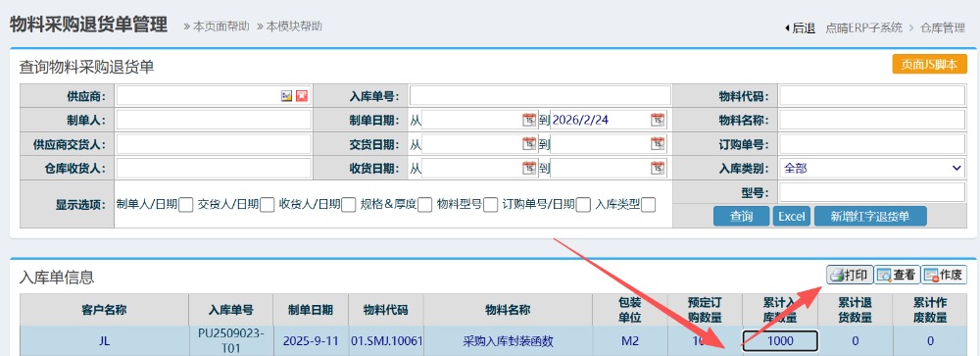980x356 pixels.
Task: Open calendar for 交货日期 start date
Action: pos(529,144)
